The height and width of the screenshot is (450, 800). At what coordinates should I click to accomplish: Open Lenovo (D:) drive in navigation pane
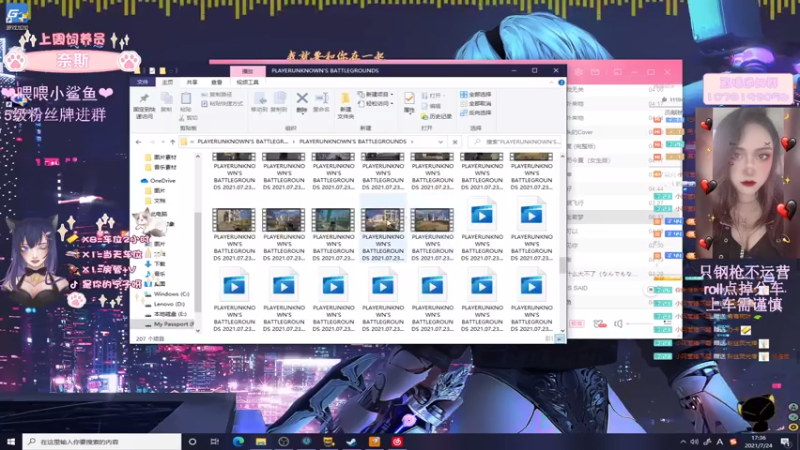pyautogui.click(x=165, y=304)
